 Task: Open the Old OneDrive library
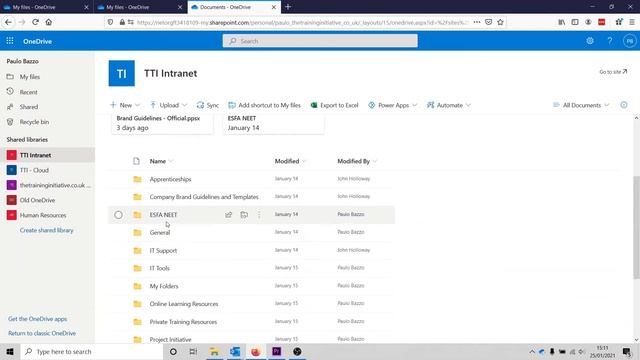pyautogui.click(x=37, y=200)
